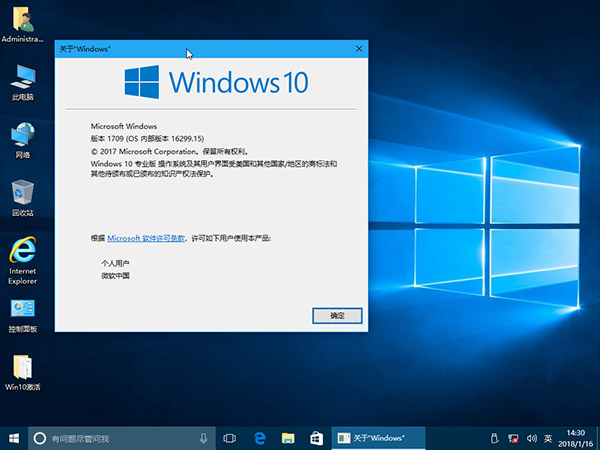
Task: Open Microsoft Store from the taskbar
Action: [x=316, y=438]
